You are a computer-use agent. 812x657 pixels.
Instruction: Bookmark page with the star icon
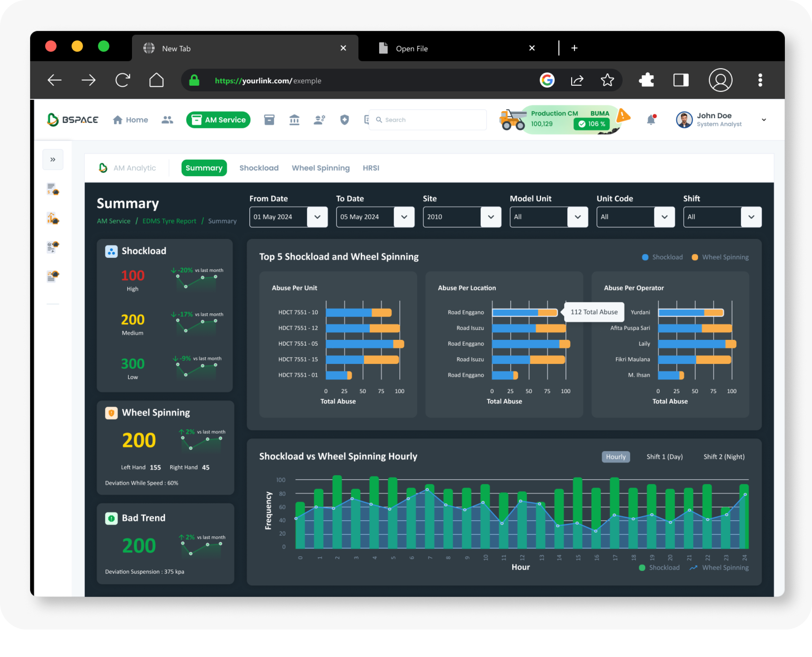pos(607,80)
